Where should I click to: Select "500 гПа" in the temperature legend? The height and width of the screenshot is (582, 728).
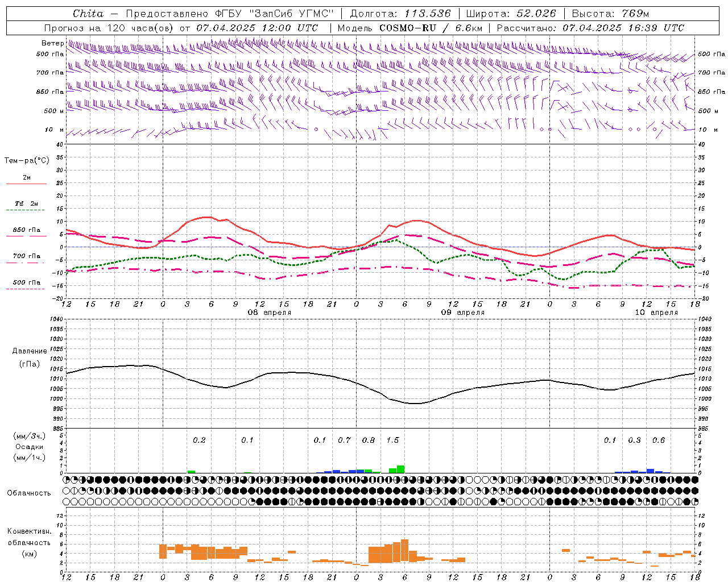[27, 282]
